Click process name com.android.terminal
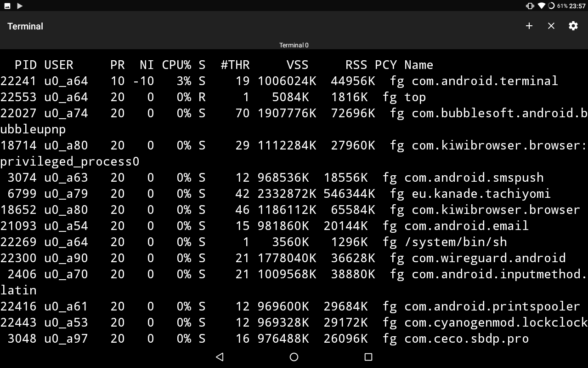 click(485, 81)
